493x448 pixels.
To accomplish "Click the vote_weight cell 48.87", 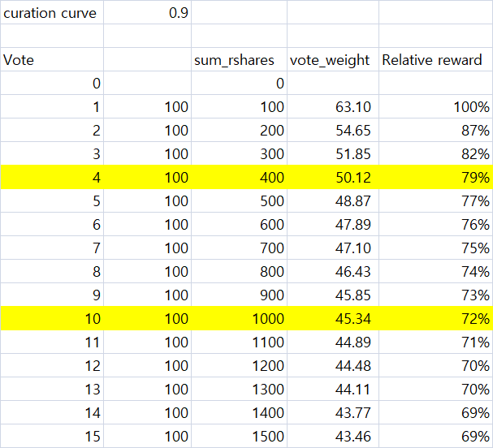I will click(x=333, y=201).
